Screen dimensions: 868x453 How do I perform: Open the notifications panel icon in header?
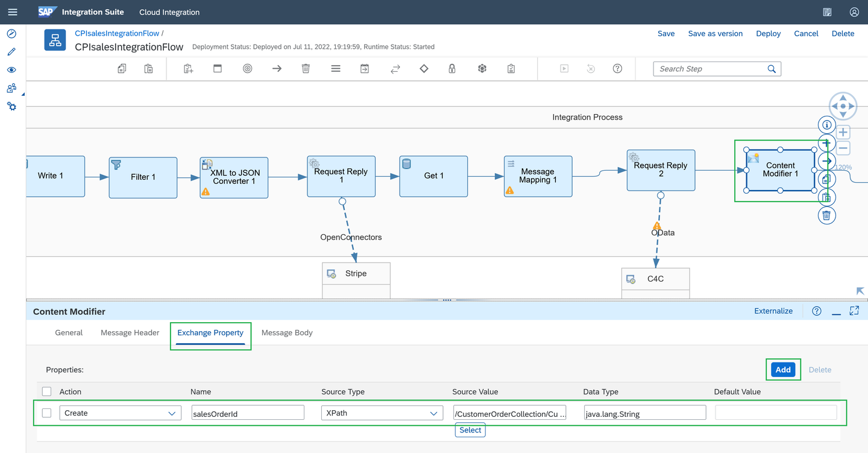828,12
